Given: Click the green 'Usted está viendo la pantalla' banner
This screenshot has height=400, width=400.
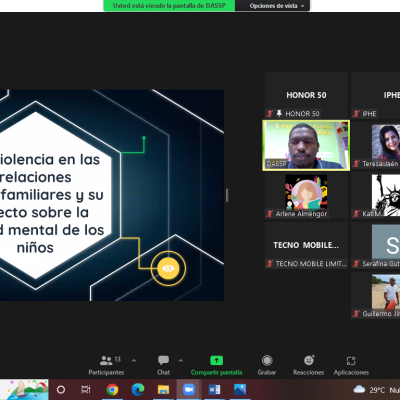Looking at the screenshot, I should click(x=169, y=6).
